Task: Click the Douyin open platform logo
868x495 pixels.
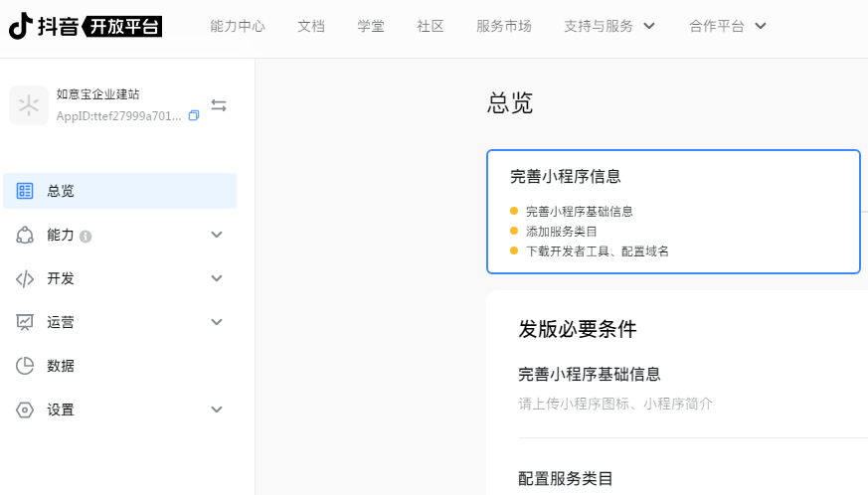Action: [x=86, y=26]
